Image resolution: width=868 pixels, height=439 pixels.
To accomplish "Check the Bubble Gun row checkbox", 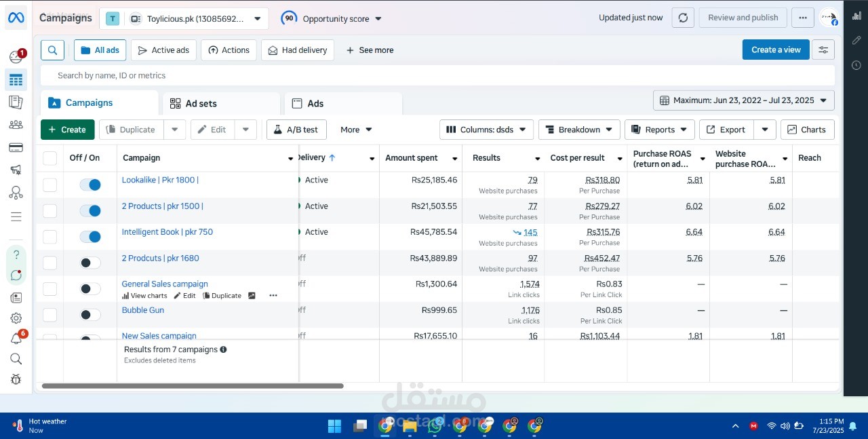I will [x=50, y=315].
